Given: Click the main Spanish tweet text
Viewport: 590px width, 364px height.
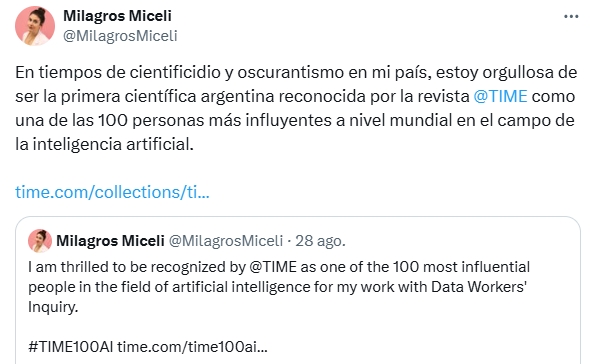Looking at the screenshot, I should pyautogui.click(x=296, y=108).
